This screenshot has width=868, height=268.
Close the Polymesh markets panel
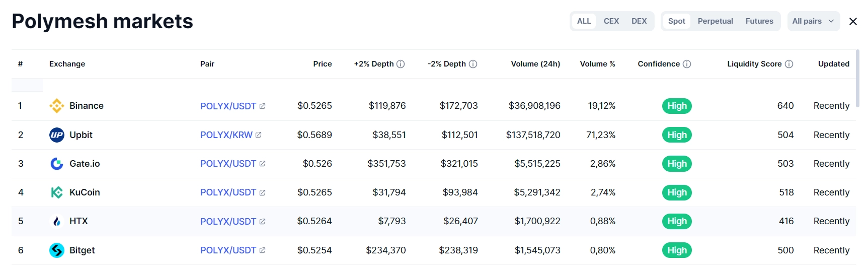pos(853,21)
